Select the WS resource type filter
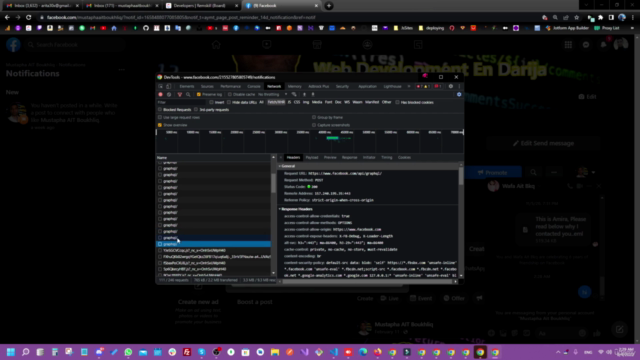640x360 pixels. [347, 102]
